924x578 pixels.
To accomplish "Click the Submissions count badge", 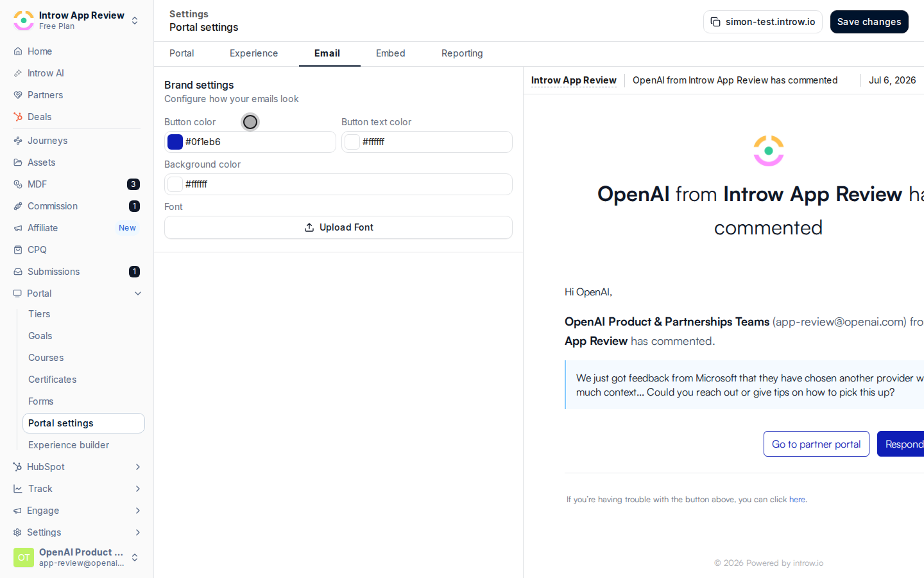I will click(134, 272).
